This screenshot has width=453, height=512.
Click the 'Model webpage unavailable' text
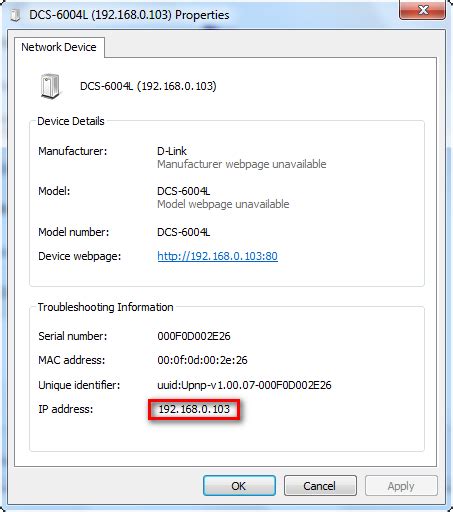tap(223, 204)
